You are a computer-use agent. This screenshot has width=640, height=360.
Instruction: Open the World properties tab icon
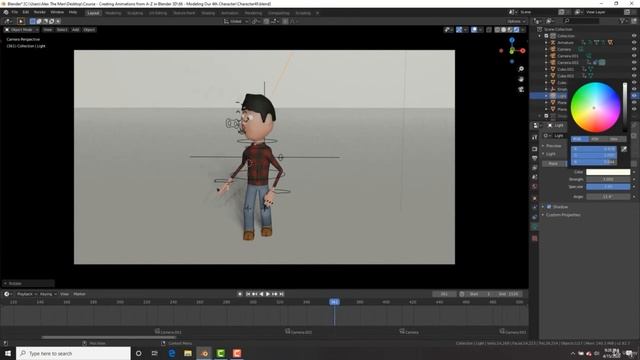pyautogui.click(x=535, y=187)
